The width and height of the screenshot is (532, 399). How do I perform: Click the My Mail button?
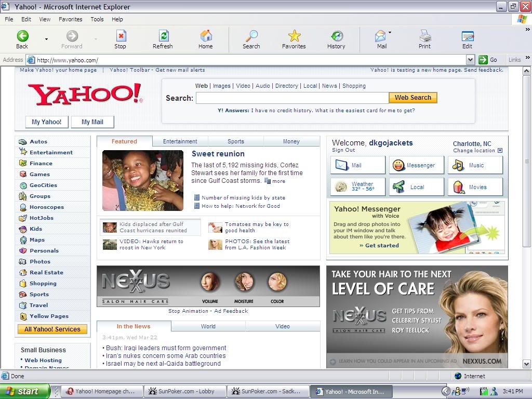pos(92,122)
